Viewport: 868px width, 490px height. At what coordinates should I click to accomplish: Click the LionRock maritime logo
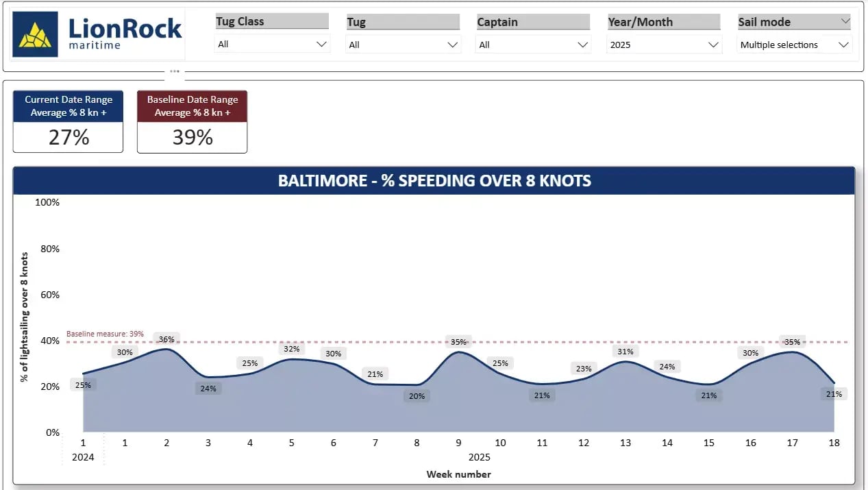(x=98, y=35)
